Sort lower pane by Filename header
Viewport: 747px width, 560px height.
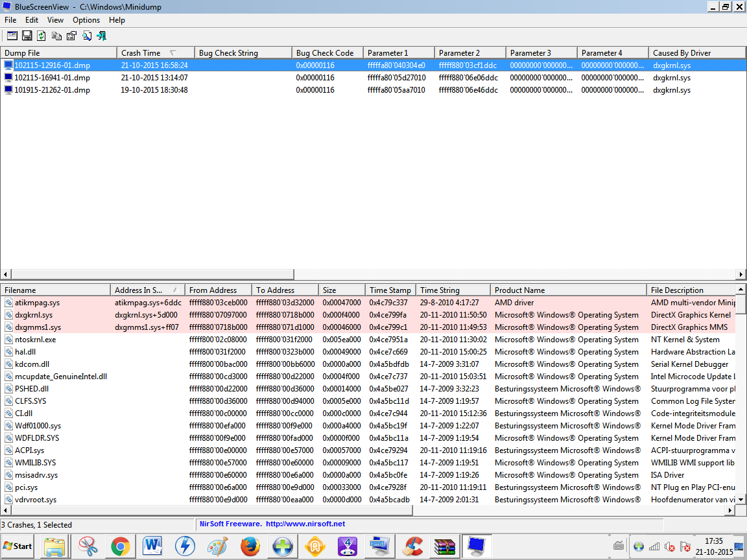(x=56, y=290)
